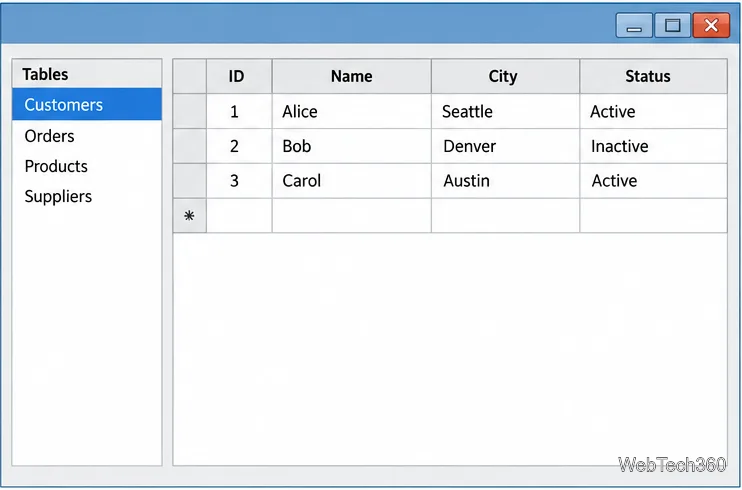The width and height of the screenshot is (742, 490).
Task: Select the ID cell with value 3
Action: point(239,181)
